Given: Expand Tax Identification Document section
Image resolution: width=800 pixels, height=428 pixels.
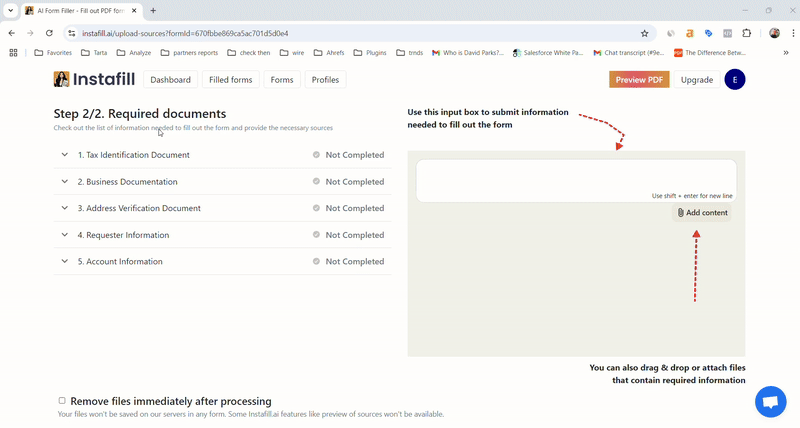Looking at the screenshot, I should coord(65,155).
